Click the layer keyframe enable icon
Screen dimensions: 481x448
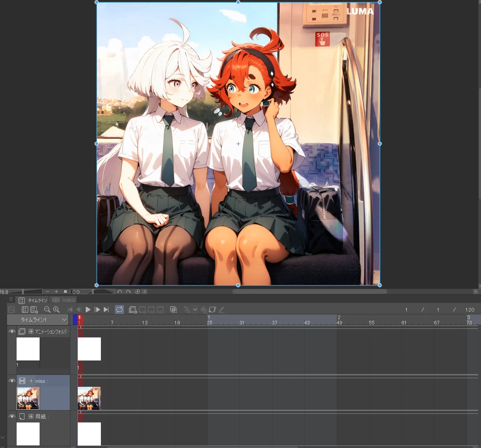coord(213,310)
